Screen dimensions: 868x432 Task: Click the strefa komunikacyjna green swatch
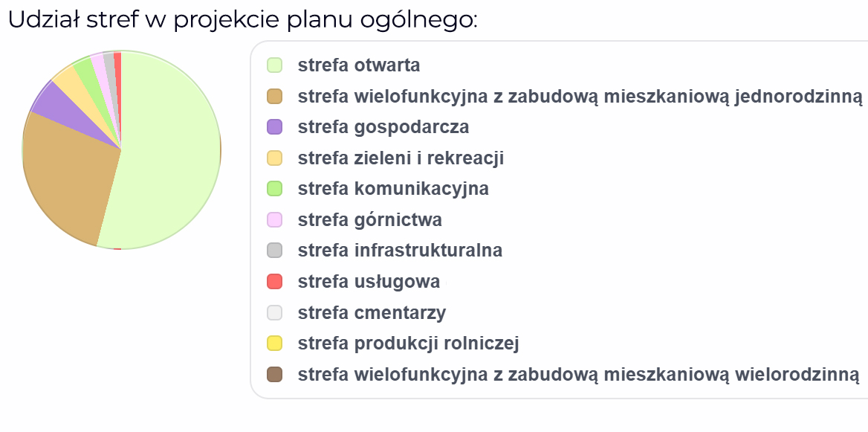(275, 189)
